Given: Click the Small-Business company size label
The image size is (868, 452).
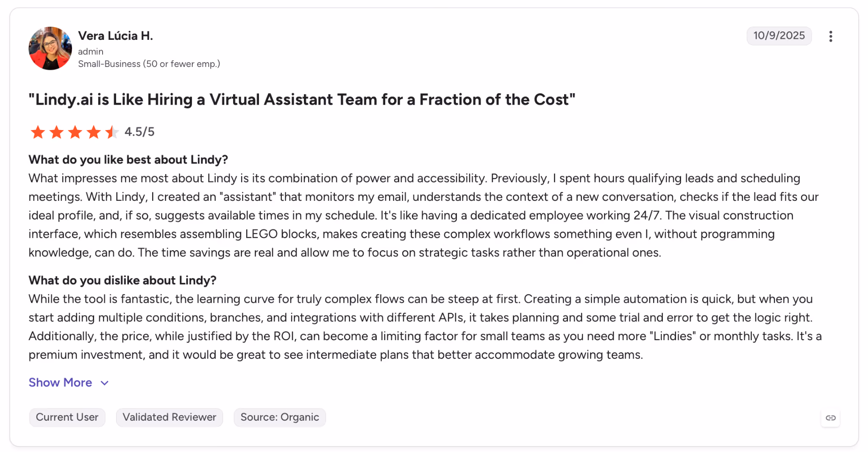Looking at the screenshot, I should coord(149,64).
